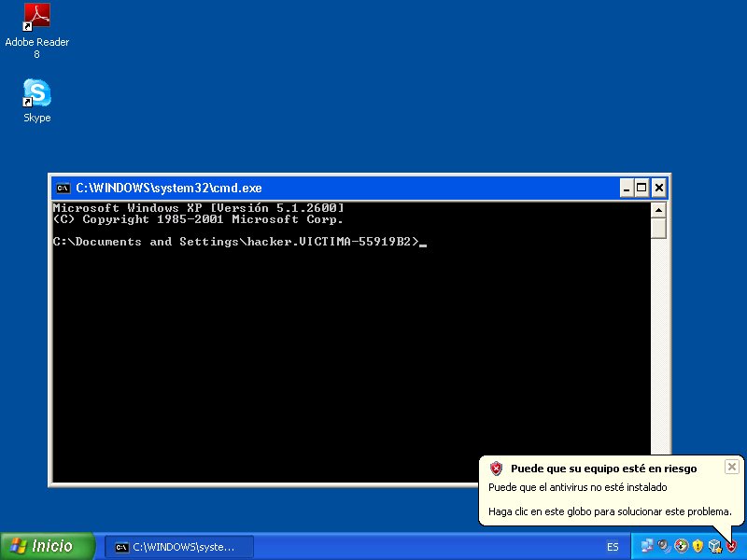Image resolution: width=747 pixels, height=560 pixels.
Task: Open the red shield security alert tray icon
Action: coord(731,546)
